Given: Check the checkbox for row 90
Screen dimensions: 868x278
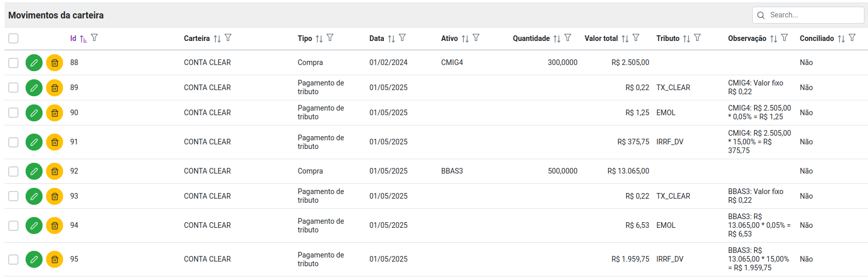Looking at the screenshot, I should pyautogui.click(x=13, y=113).
